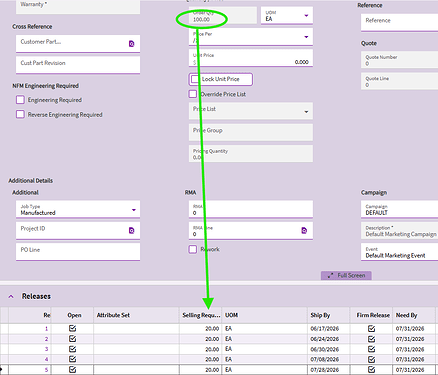Image resolution: width=438 pixels, height=375 pixels.
Task: Open Customer Part search icon
Action: [131, 44]
